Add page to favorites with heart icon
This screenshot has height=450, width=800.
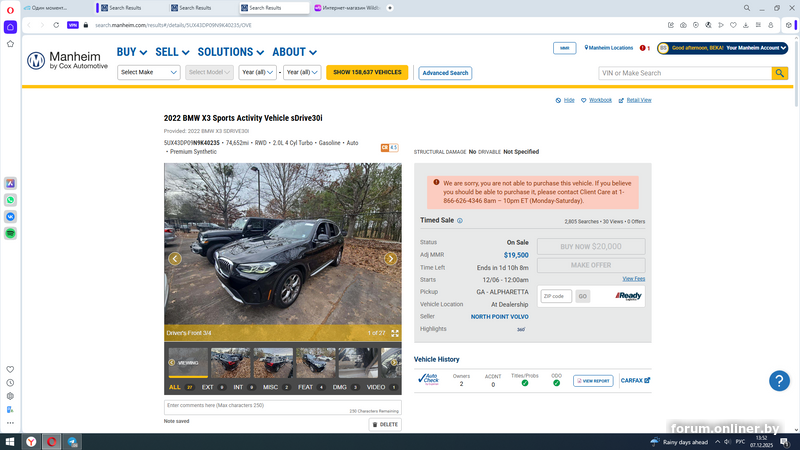pos(733,25)
